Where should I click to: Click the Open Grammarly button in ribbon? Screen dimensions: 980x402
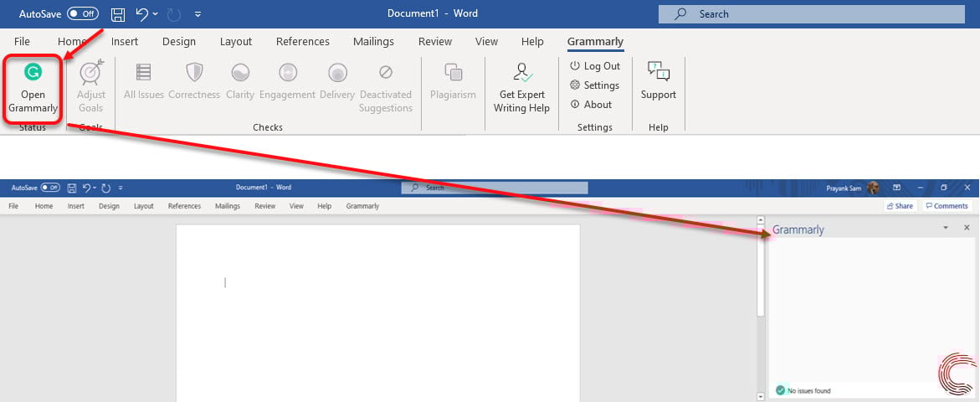pos(33,88)
